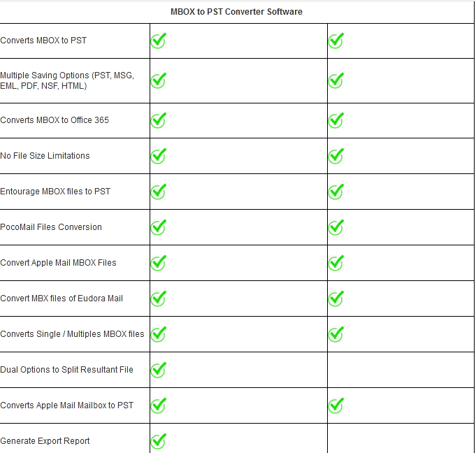Click first-column checkmark for Converts MBOX to PST
This screenshot has width=476, height=453.
coord(159,41)
